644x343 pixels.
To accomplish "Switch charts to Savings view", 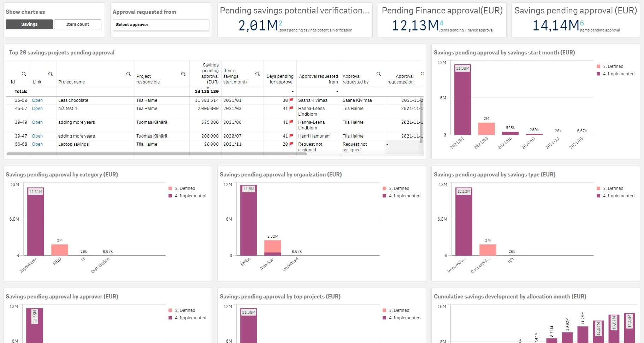I will point(29,24).
